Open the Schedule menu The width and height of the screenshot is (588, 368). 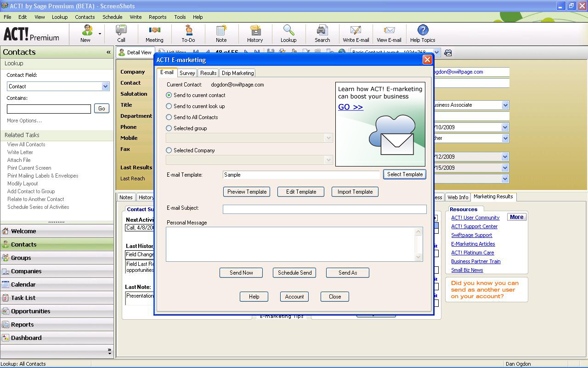point(112,17)
